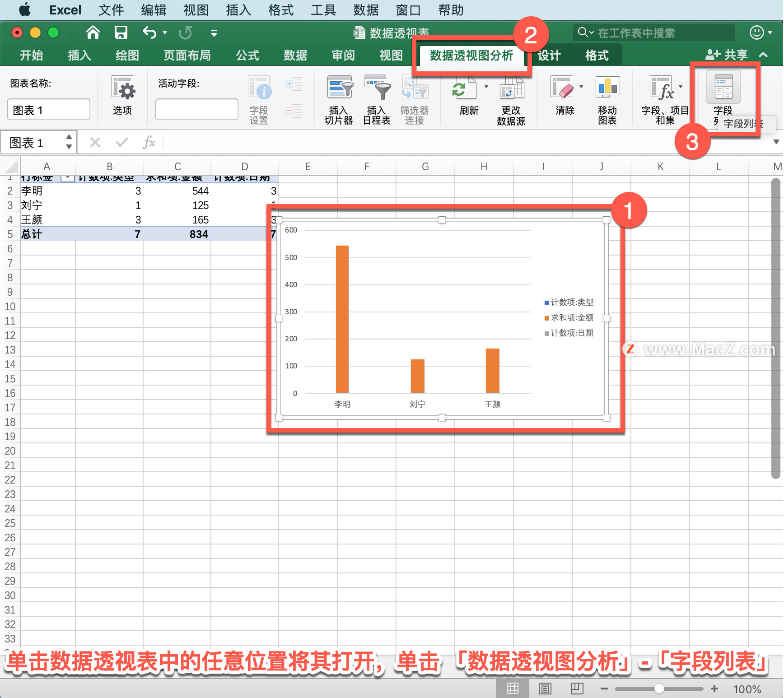Switch to Normal view icon
The image size is (784, 698).
[x=512, y=689]
